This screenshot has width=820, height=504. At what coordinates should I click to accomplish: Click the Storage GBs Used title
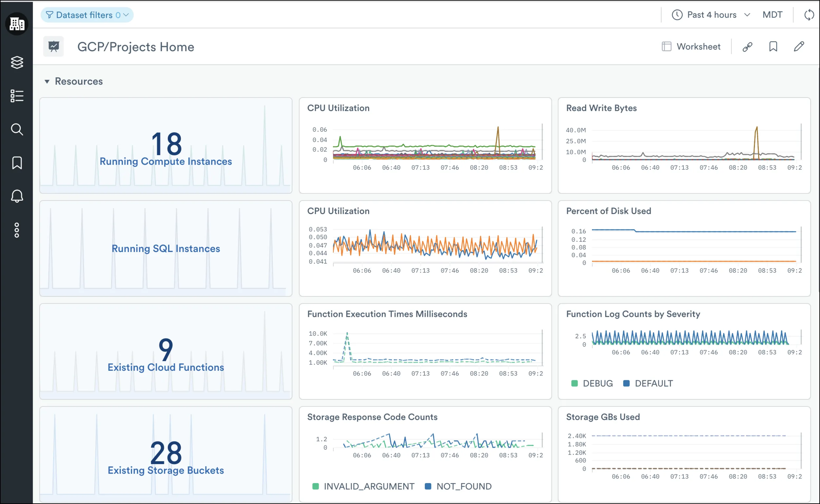pos(603,417)
